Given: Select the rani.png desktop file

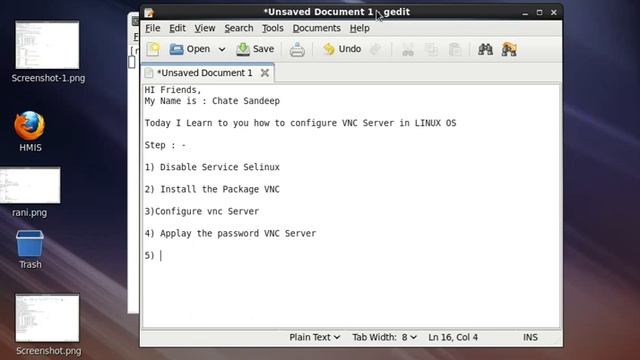Looking at the screenshot, I should point(29,192).
